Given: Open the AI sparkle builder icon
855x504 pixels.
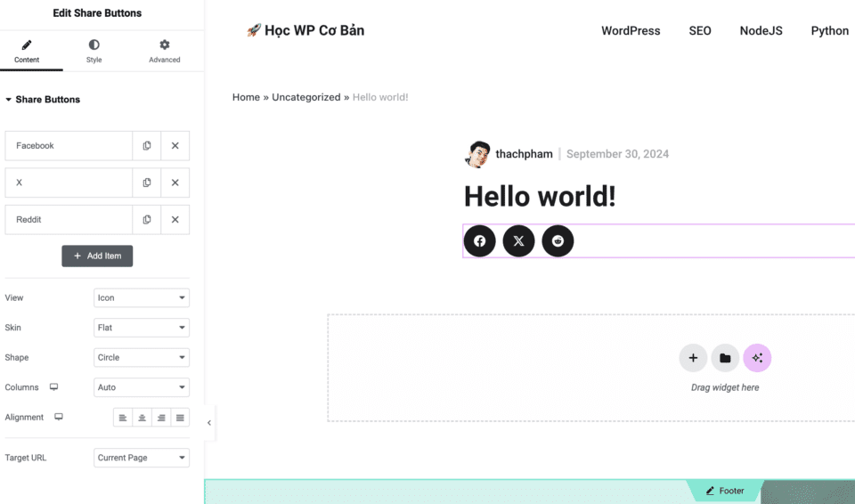Looking at the screenshot, I should (757, 358).
